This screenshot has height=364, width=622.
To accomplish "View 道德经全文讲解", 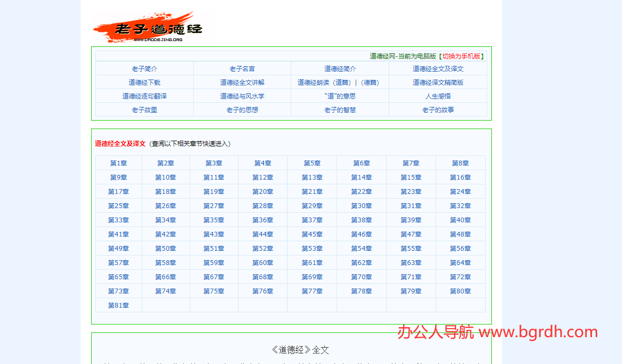I will [242, 82].
